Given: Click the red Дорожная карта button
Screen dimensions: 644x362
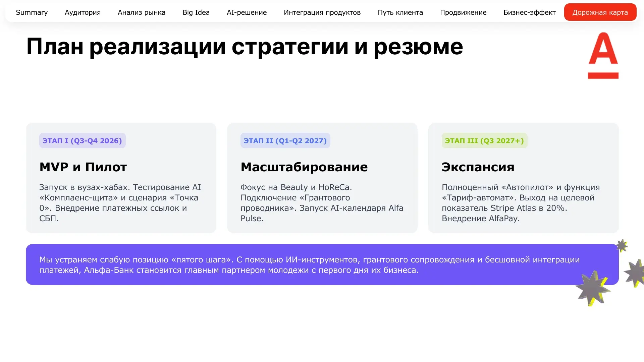Looking at the screenshot, I should [x=600, y=12].
